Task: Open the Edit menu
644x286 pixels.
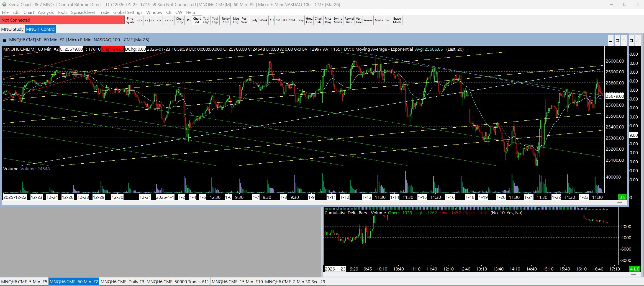Action: point(16,12)
